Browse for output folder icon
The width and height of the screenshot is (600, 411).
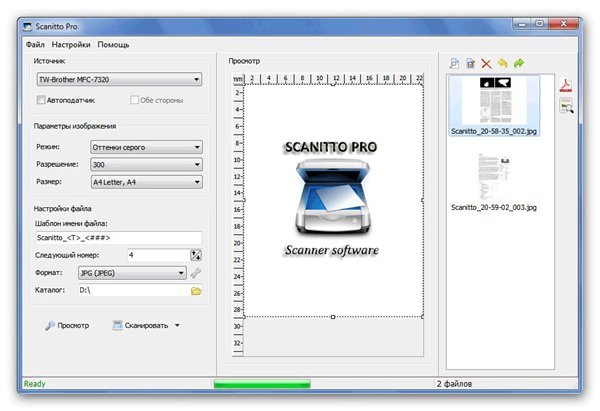[196, 290]
